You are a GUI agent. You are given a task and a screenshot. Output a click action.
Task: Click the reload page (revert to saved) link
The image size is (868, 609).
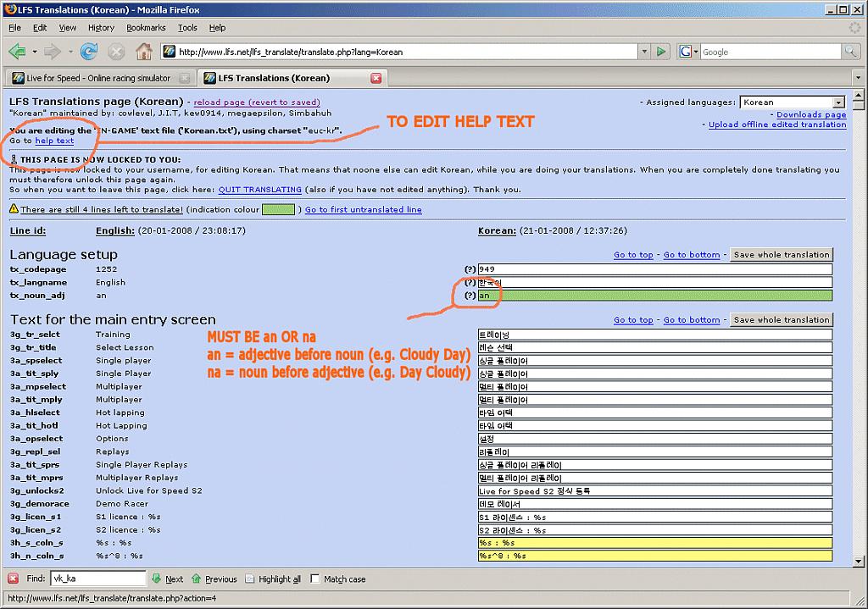click(257, 102)
